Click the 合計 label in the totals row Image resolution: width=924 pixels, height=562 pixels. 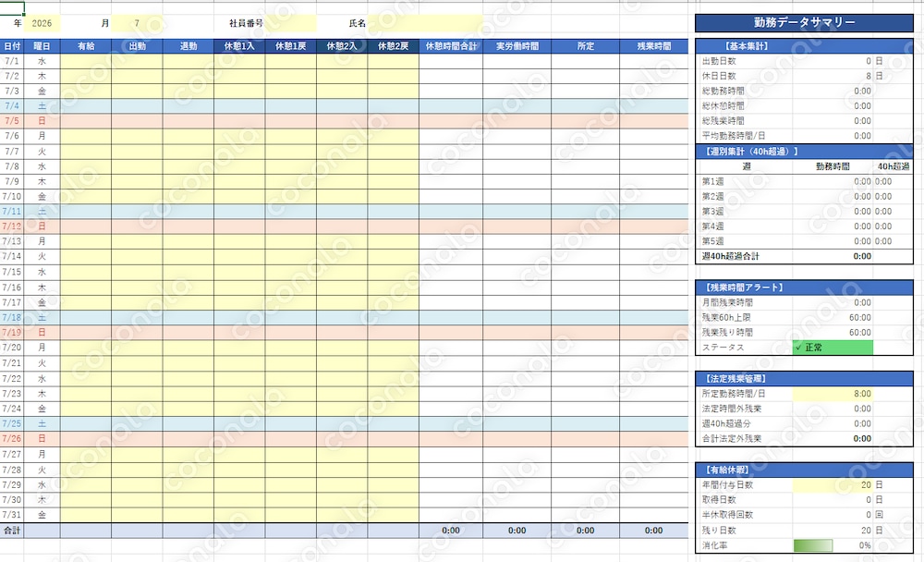[x=12, y=531]
